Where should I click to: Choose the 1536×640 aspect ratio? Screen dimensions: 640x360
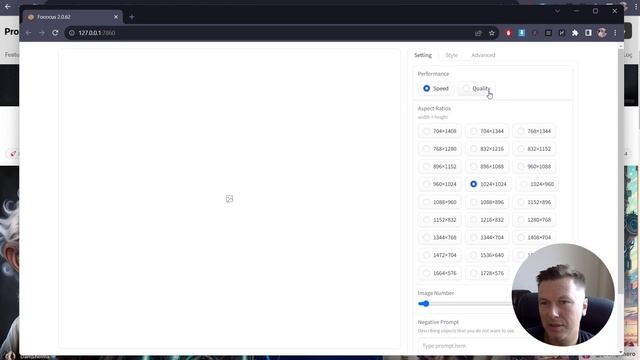click(x=487, y=255)
